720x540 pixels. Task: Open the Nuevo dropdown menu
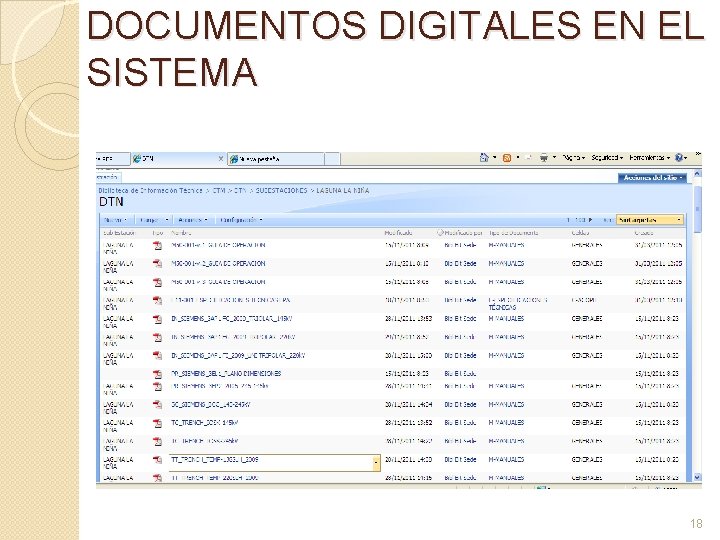(116, 220)
